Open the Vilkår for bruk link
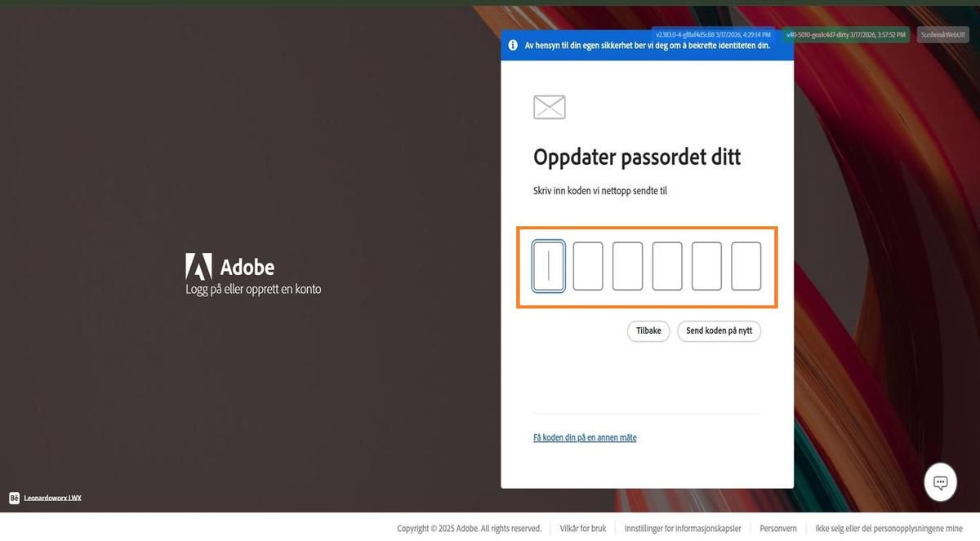Image resolution: width=980 pixels, height=541 pixels. point(582,528)
